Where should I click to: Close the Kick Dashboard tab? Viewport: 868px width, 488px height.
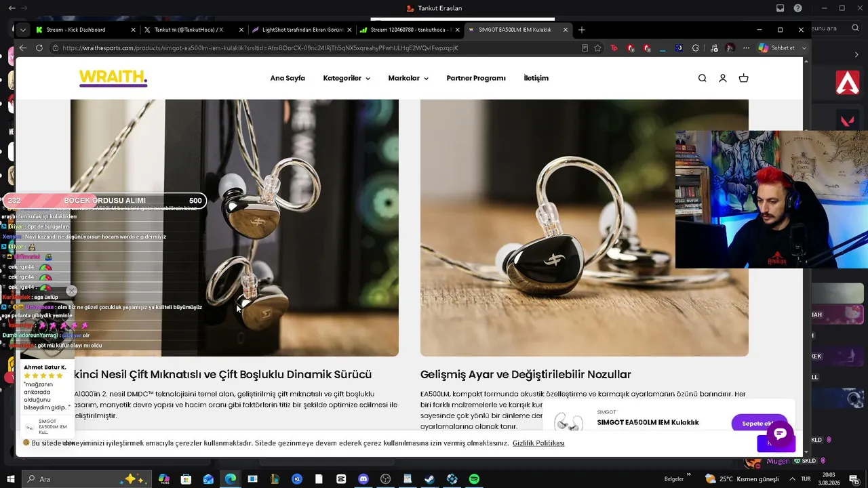(x=132, y=30)
